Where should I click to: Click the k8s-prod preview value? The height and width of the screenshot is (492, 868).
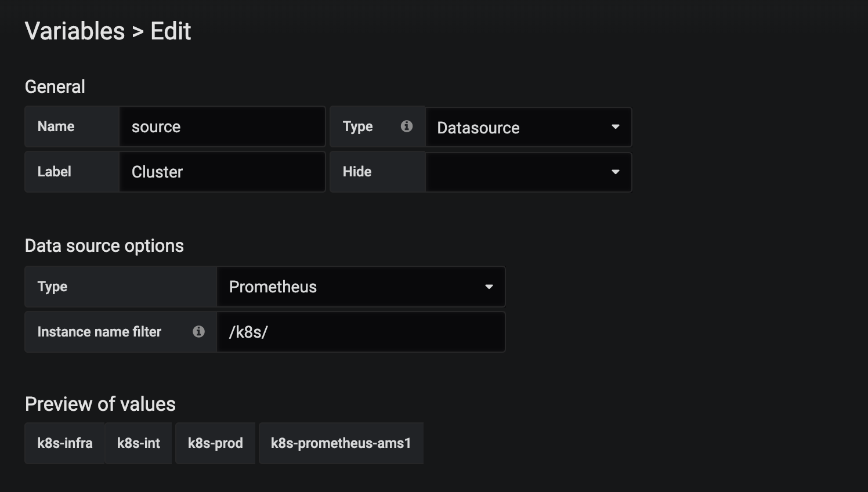[x=215, y=443]
